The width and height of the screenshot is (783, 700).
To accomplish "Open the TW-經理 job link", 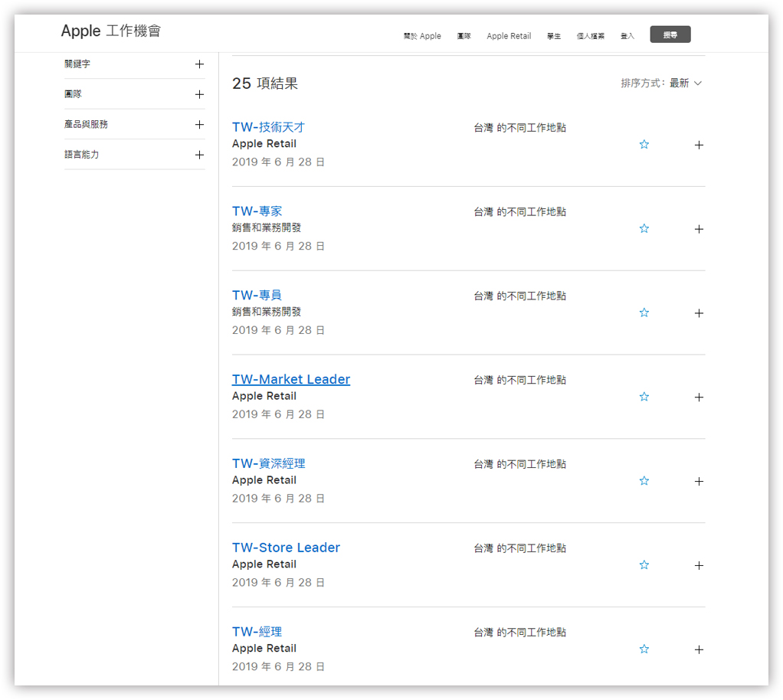I will coord(257,632).
